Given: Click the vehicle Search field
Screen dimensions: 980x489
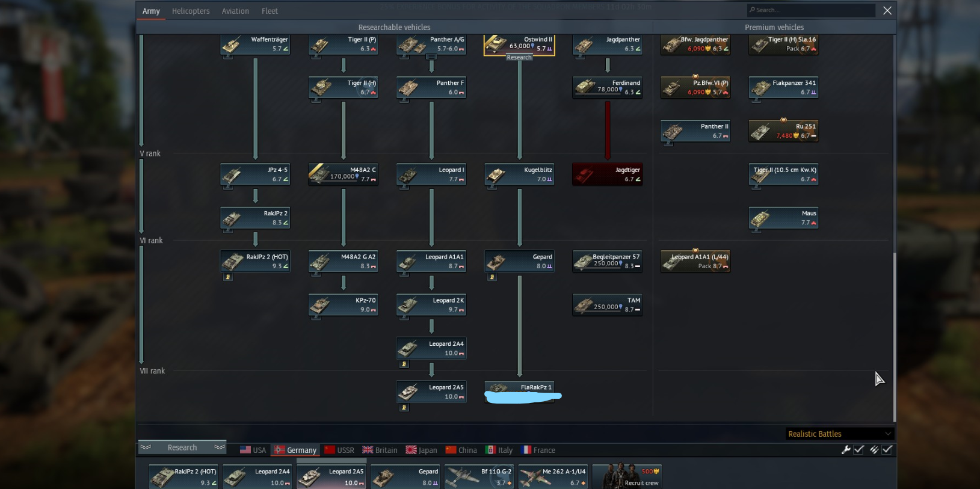Looking at the screenshot, I should click(x=811, y=10).
